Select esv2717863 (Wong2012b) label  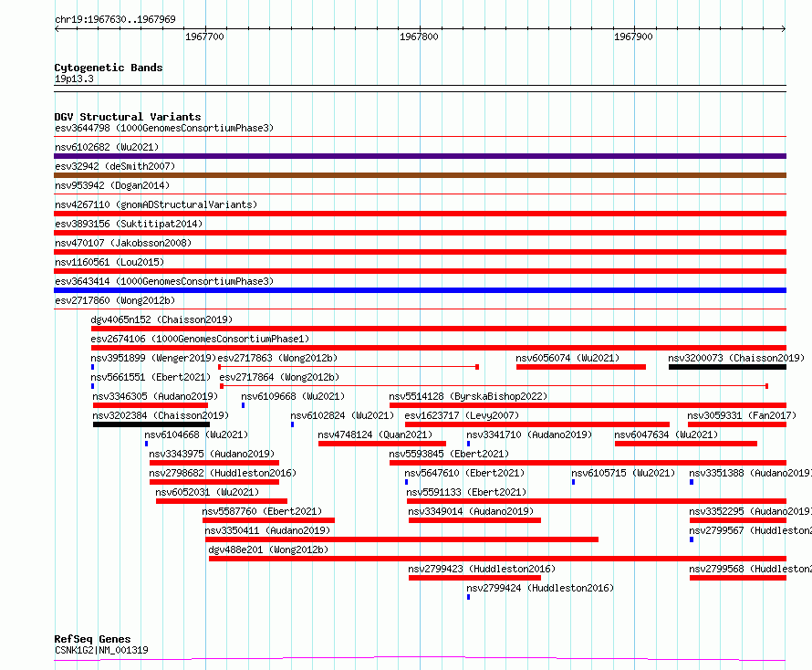point(277,358)
